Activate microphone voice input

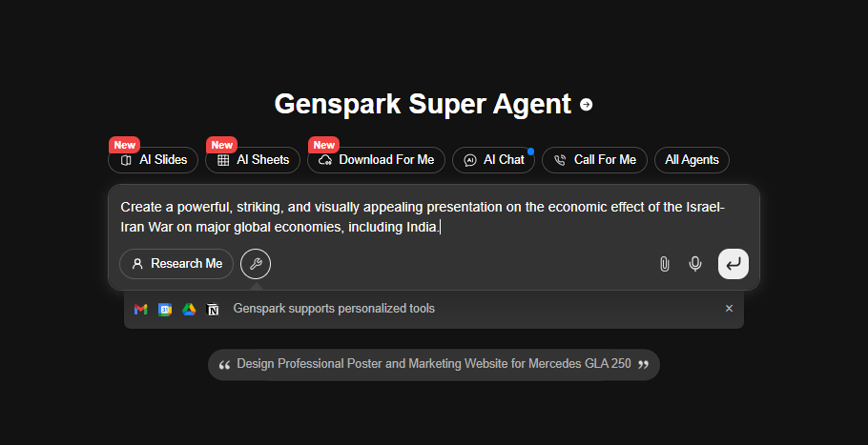click(695, 264)
